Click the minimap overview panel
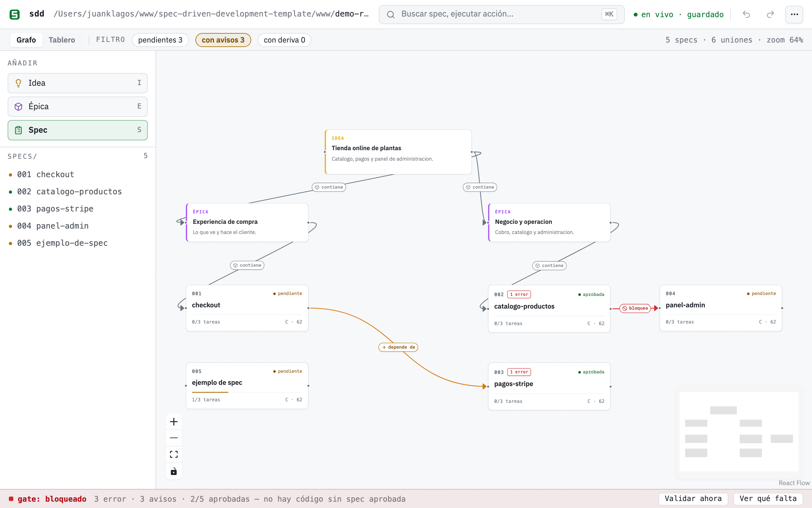 (739, 432)
